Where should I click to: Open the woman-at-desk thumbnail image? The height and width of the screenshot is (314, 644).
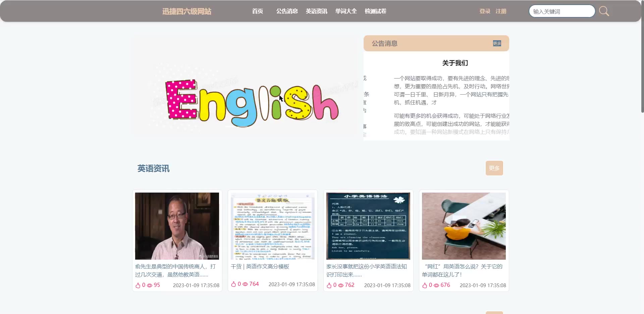point(464,226)
